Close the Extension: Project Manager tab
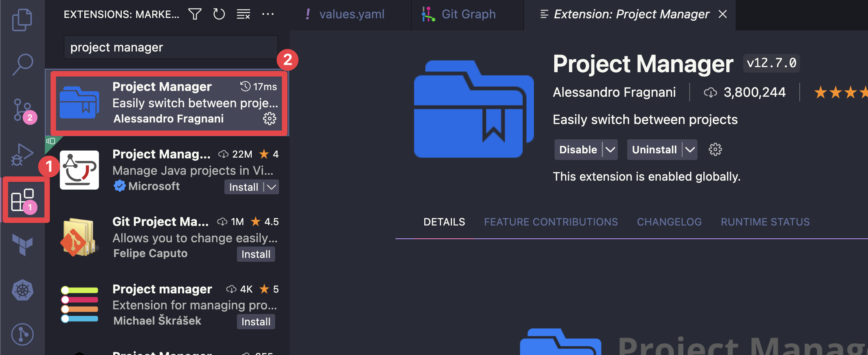Screen dimensions: 868x355 723,14
